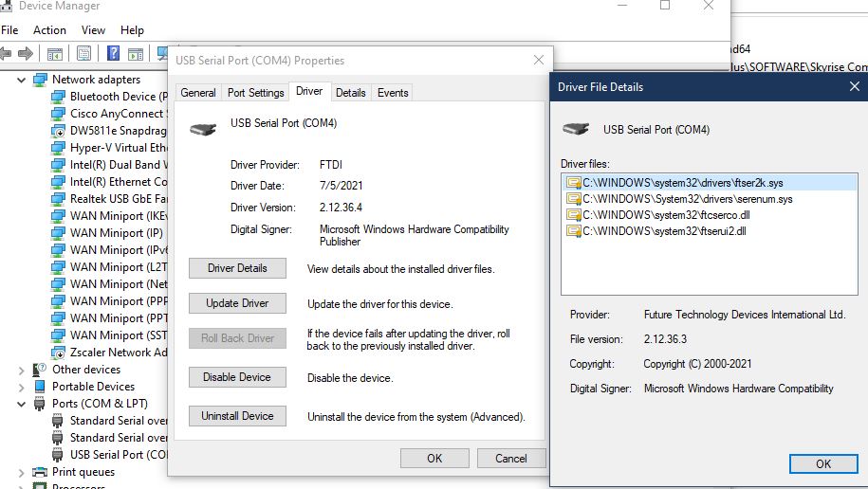Screen dimensions: 868x489
Task: Click the Uninstall Device button
Action: point(237,416)
